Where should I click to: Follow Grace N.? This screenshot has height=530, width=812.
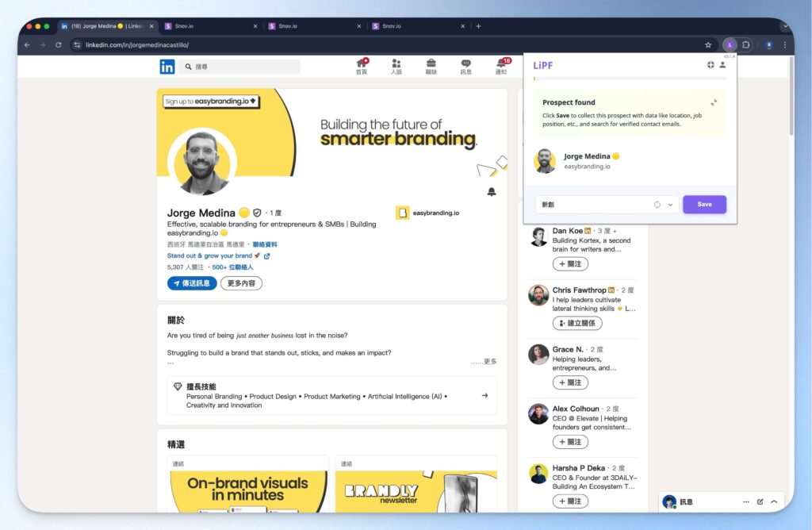[570, 382]
